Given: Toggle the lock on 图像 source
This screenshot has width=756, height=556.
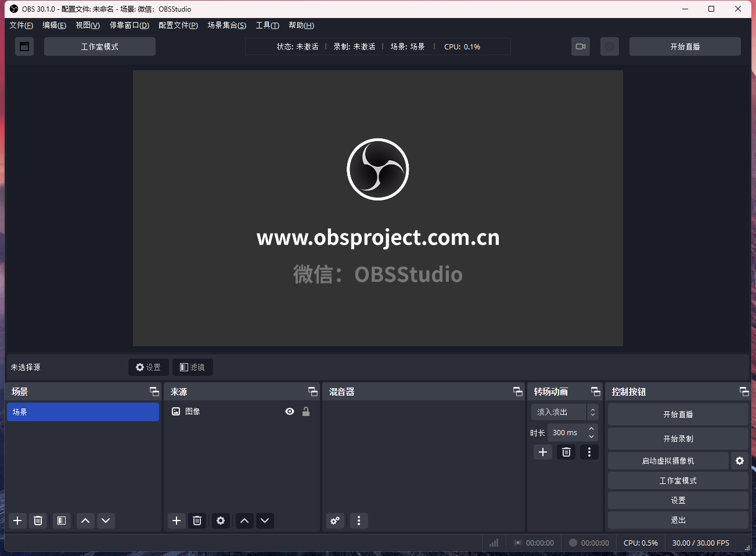Looking at the screenshot, I should click(x=306, y=411).
